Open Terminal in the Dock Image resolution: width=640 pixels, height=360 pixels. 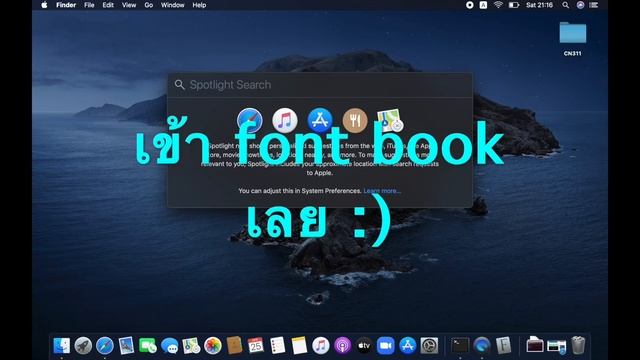point(460,346)
